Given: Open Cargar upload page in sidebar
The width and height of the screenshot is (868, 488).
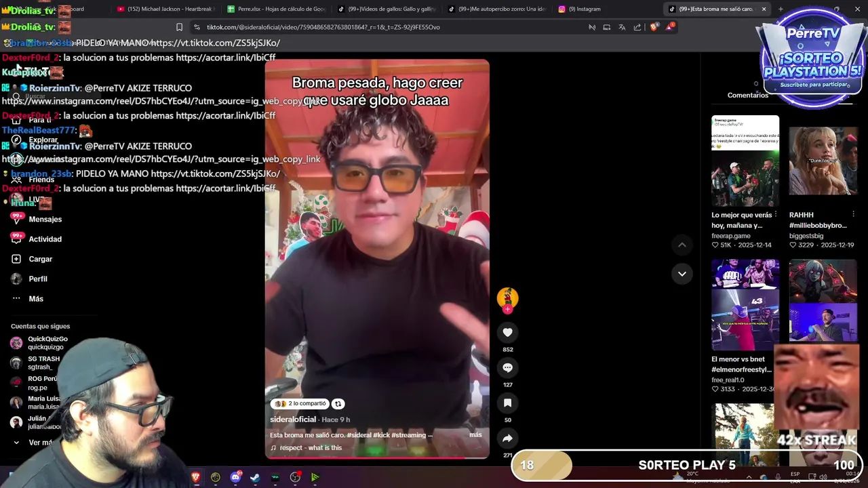Looking at the screenshot, I should pos(40,259).
